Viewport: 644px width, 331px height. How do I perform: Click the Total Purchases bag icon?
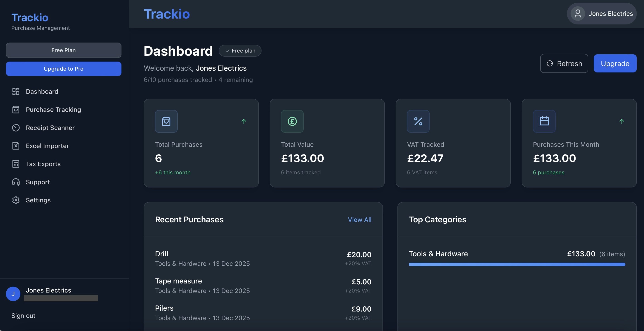166,121
